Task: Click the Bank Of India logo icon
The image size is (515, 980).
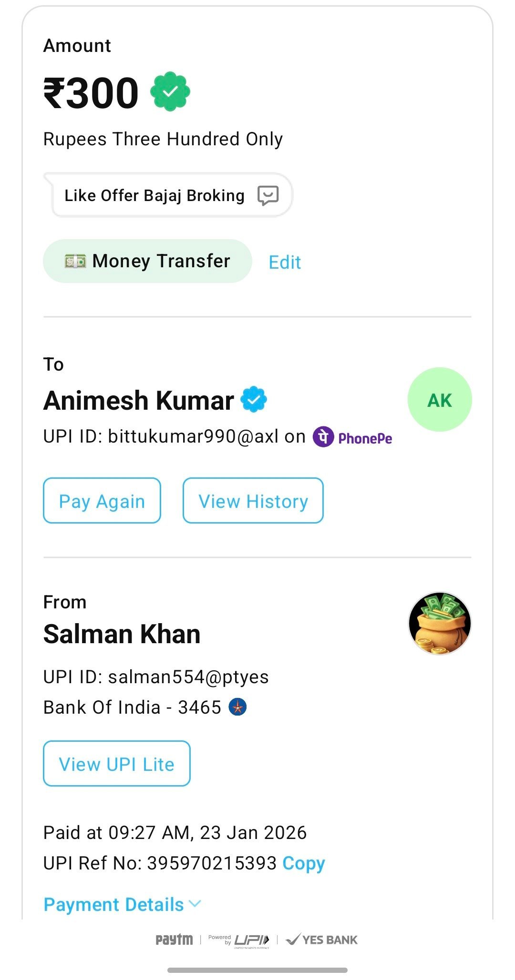Action: tap(238, 707)
